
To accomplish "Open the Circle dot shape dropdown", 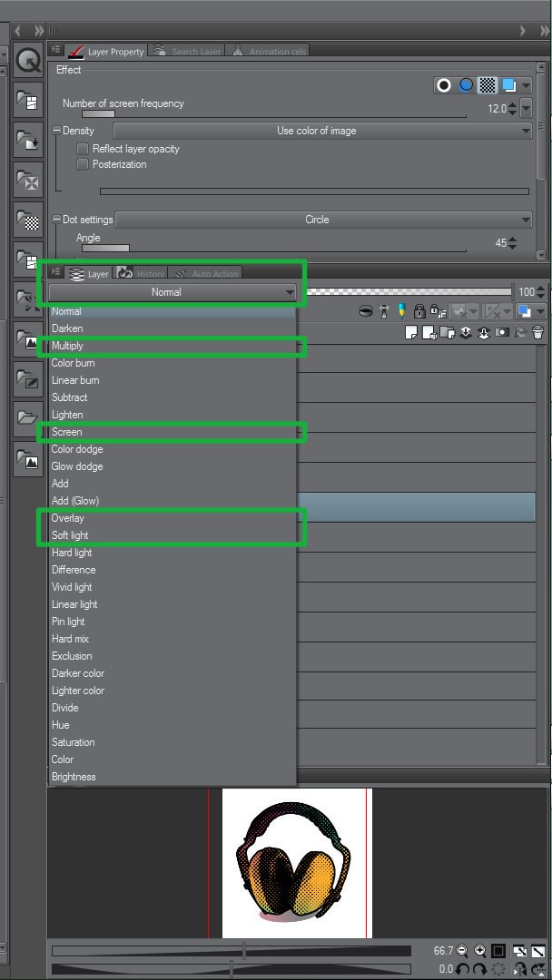I will (324, 220).
